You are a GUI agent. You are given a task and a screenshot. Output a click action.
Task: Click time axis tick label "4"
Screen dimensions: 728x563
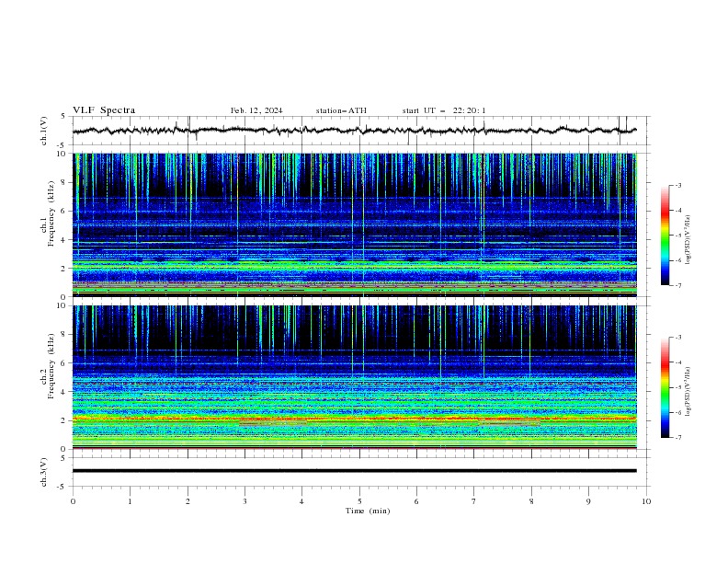pyautogui.click(x=301, y=501)
